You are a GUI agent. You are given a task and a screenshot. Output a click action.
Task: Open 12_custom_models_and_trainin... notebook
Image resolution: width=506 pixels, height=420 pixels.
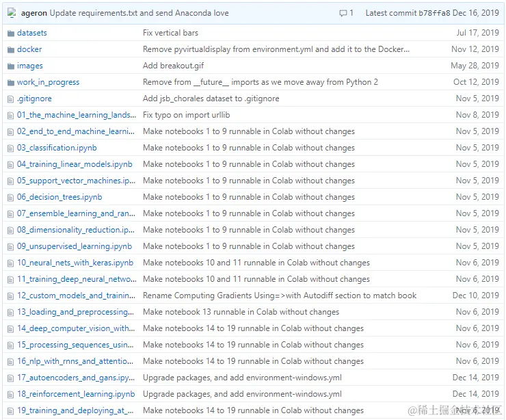(76, 296)
